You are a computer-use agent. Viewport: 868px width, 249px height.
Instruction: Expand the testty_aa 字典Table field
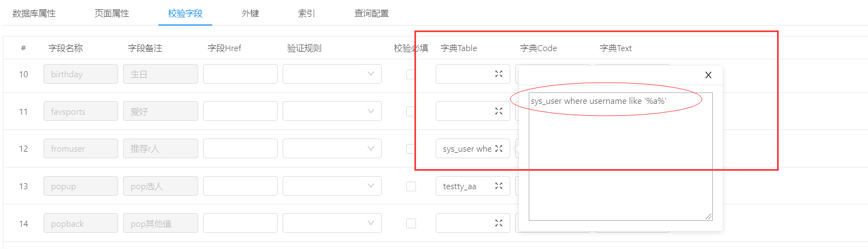pyautogui.click(x=498, y=186)
